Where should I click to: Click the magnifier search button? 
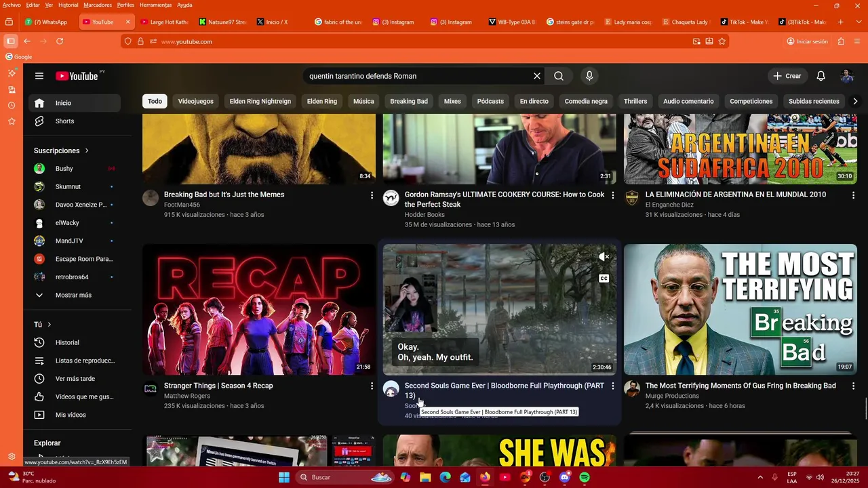[559, 76]
